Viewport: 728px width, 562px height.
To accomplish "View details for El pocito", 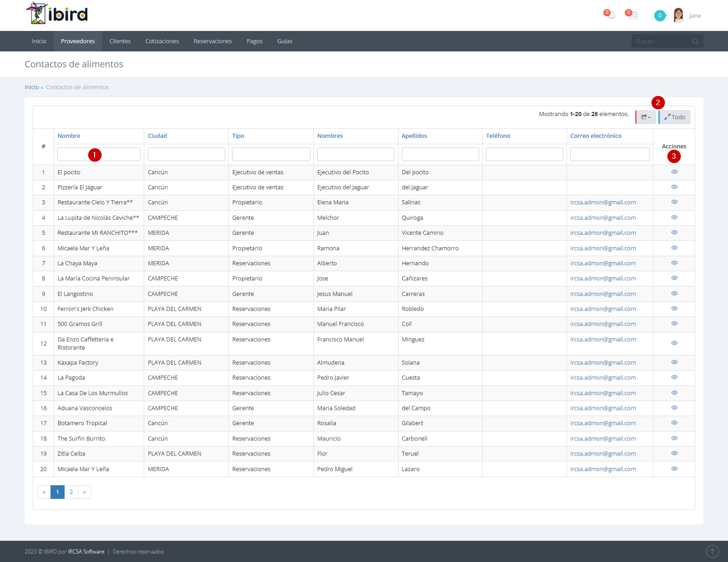I will [674, 172].
